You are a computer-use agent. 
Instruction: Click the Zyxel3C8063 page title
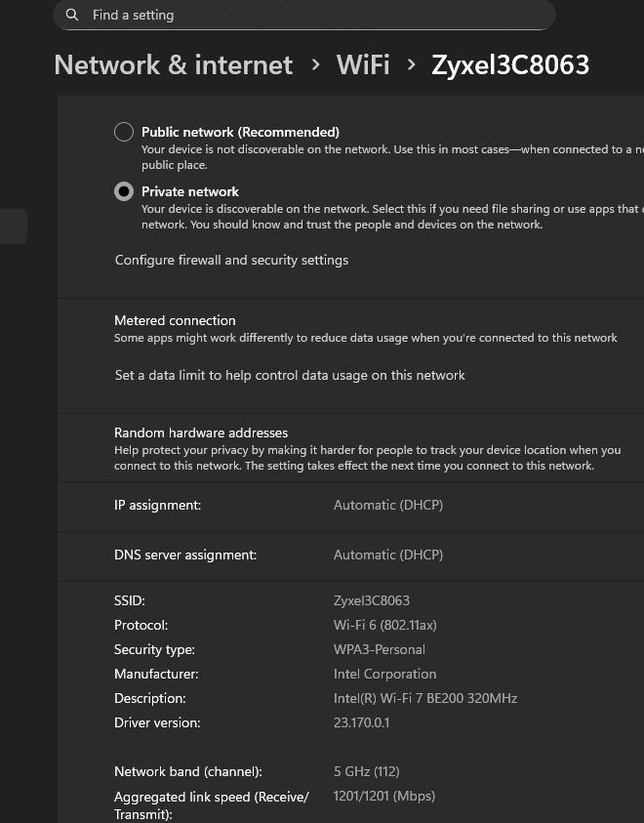coord(510,65)
